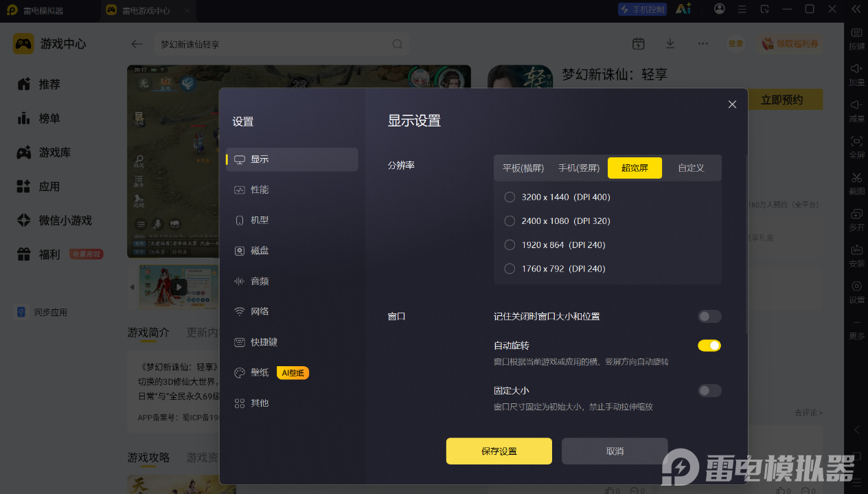Viewport: 868px width, 494px height.
Task: Open 游戏库 game library in sidebar
Action: click(45, 153)
